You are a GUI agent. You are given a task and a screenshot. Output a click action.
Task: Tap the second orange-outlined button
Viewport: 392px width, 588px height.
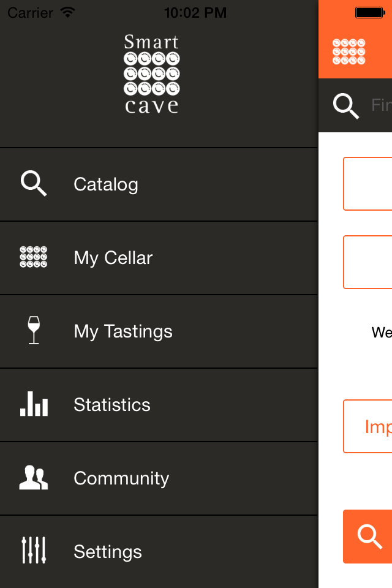pos(367,262)
